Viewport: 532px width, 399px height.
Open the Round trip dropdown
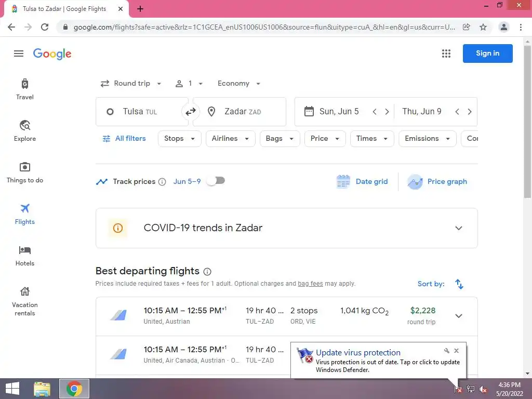pyautogui.click(x=131, y=84)
